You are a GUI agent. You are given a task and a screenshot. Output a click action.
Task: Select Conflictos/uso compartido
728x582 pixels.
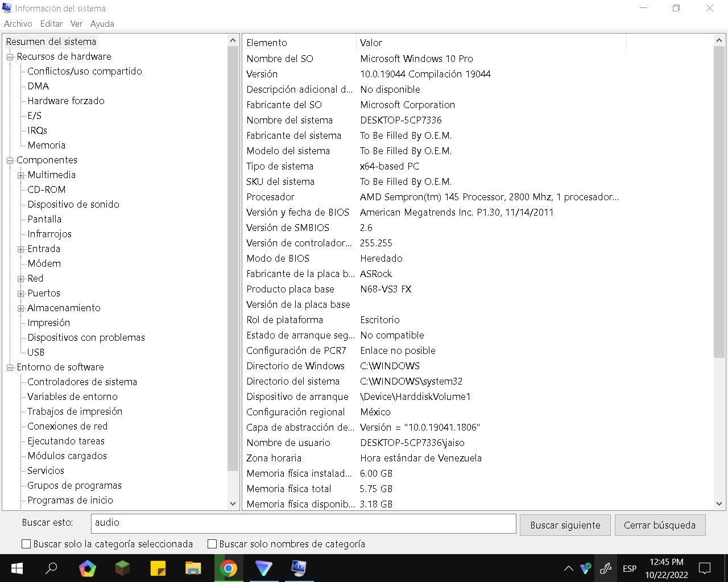pos(85,71)
